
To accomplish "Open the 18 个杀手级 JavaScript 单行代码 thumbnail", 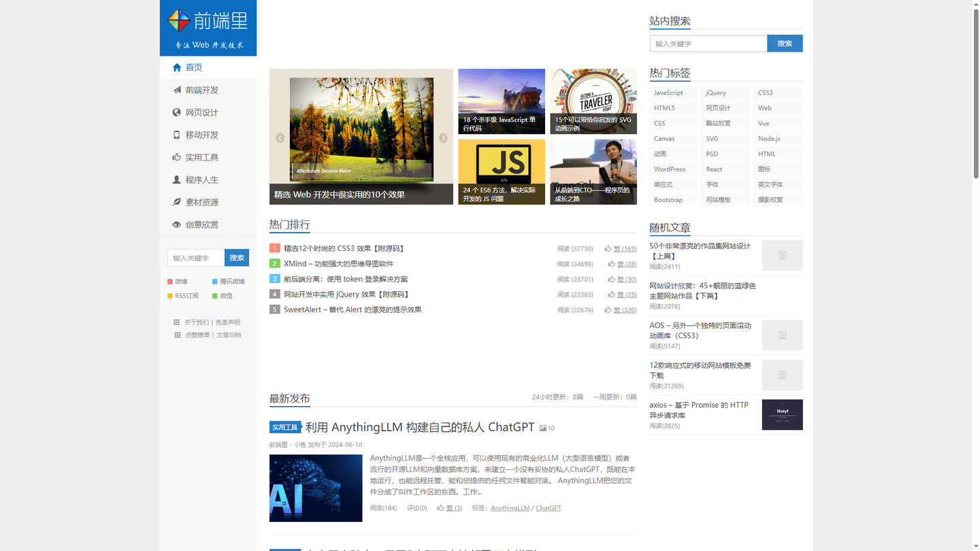I will [x=502, y=101].
